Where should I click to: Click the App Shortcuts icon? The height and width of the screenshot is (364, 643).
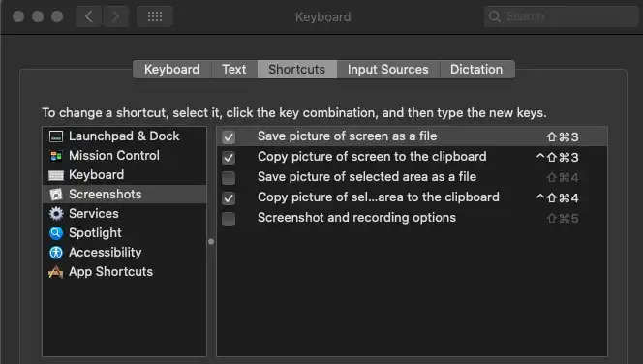[56, 272]
